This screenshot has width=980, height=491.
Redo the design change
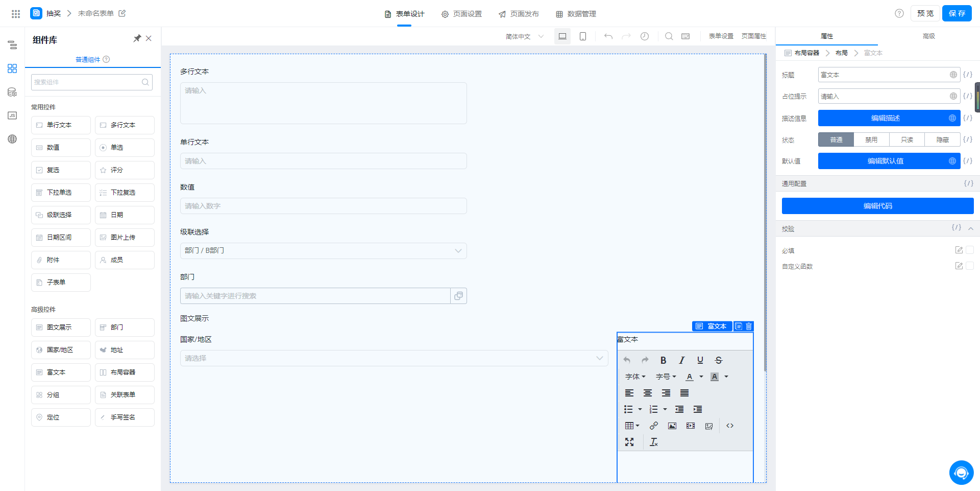(626, 36)
